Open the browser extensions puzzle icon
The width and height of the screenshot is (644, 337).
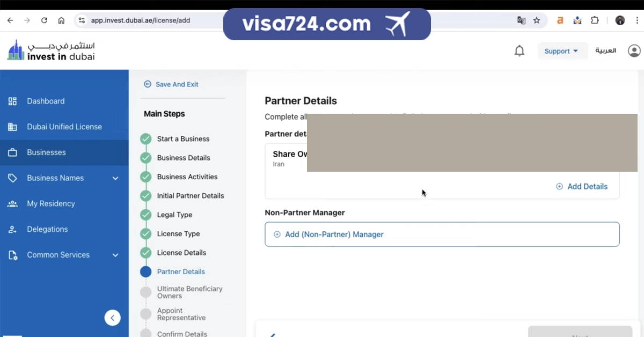click(x=595, y=20)
